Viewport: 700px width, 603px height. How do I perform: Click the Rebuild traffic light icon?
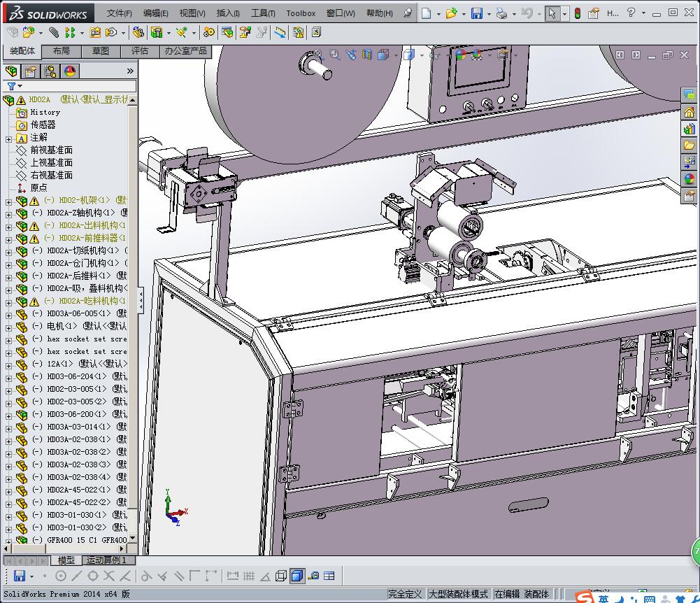click(x=578, y=13)
